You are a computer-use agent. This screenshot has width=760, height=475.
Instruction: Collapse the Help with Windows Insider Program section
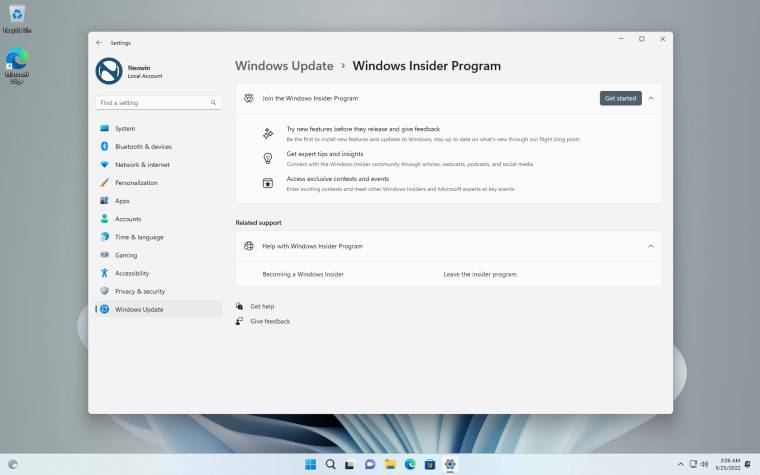coord(651,246)
